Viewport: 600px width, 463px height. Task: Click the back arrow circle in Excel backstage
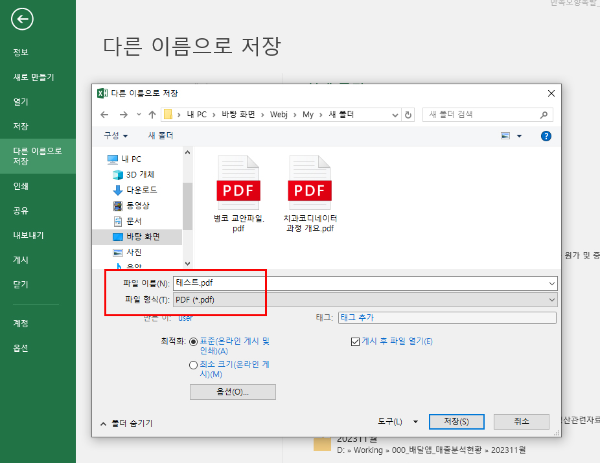(22, 19)
